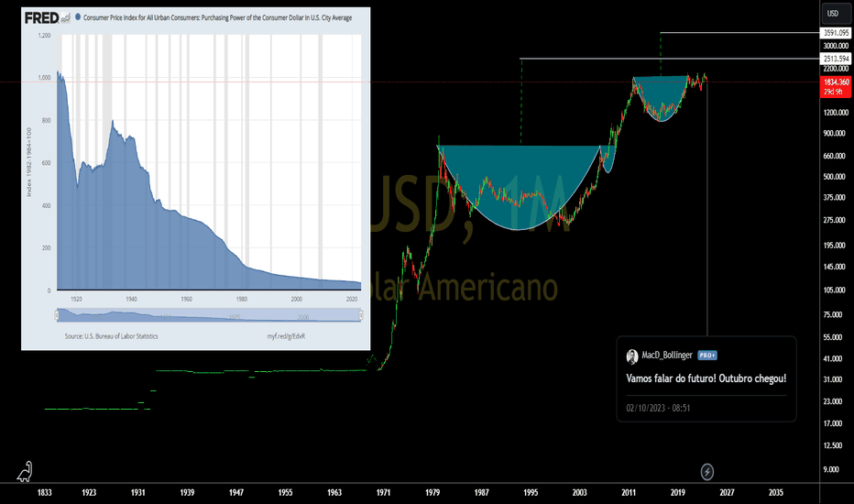Click the 500.000 price axis label
The width and height of the screenshot is (854, 504).
835,177
